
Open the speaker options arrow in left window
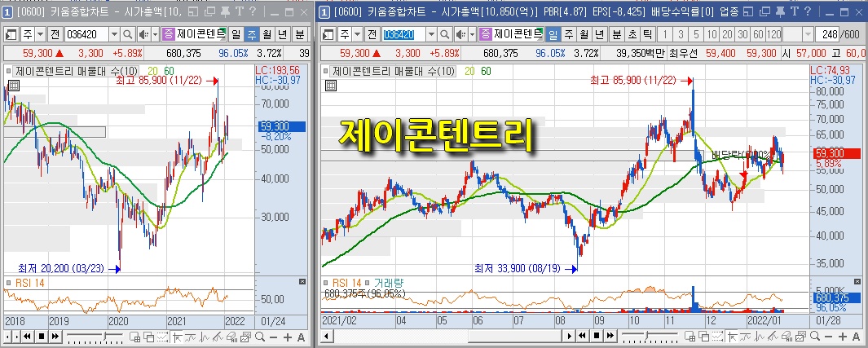click(155, 35)
